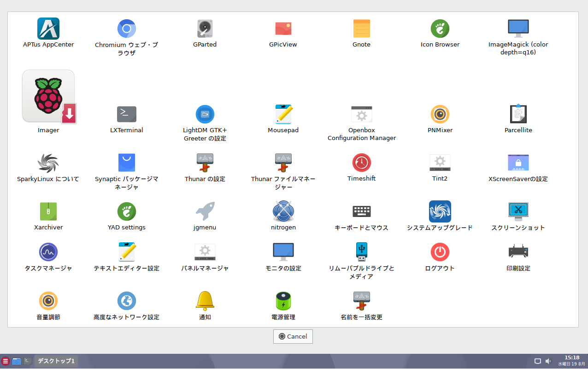Launch jgmenu rocket icon
This screenshot has width=588, height=369.
205,211
